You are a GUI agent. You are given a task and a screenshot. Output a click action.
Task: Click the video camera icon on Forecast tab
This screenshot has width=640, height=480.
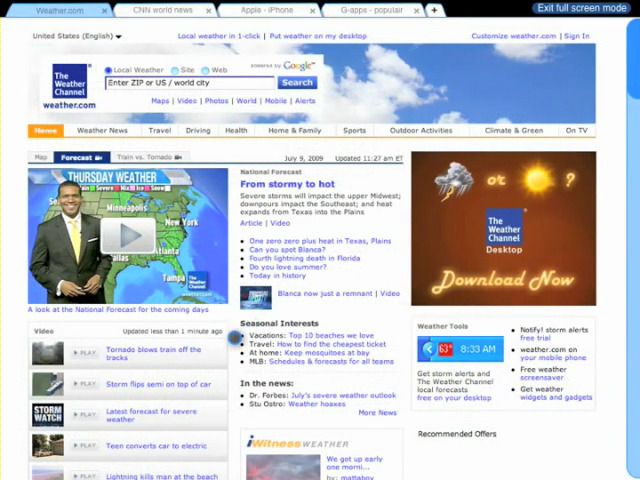[98, 158]
